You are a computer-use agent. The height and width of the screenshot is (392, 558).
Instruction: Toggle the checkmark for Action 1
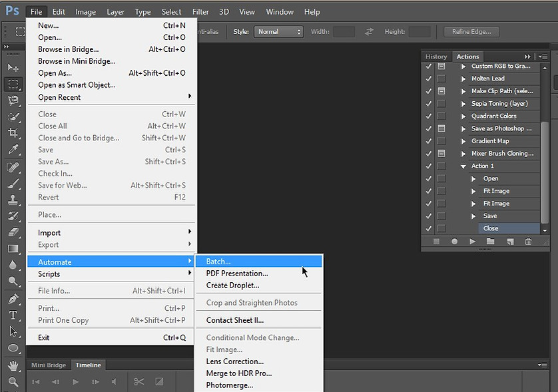(x=429, y=166)
